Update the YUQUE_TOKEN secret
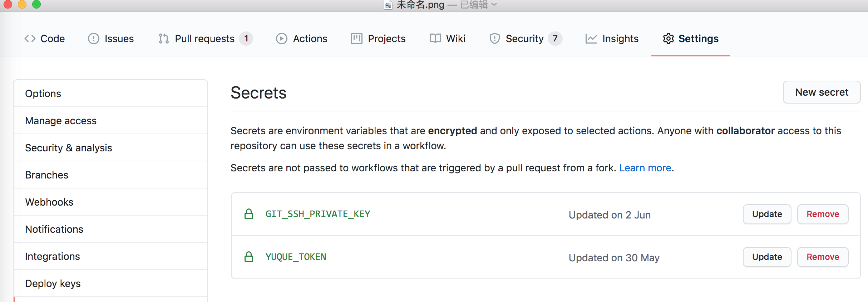 tap(767, 257)
